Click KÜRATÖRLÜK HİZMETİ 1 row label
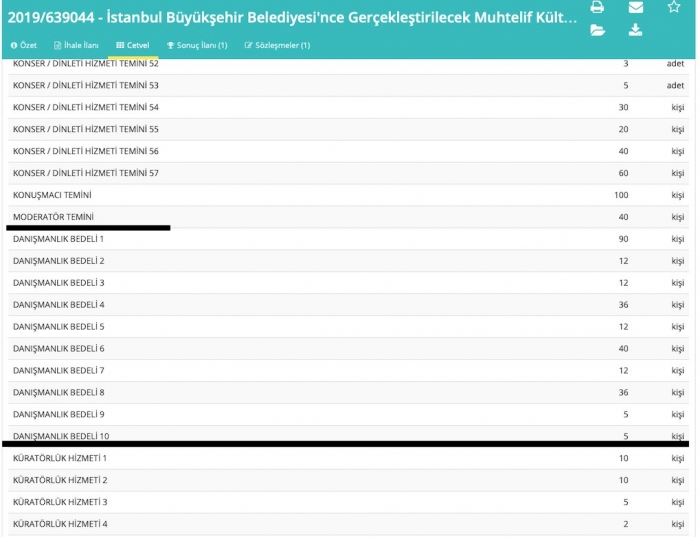The image size is (700, 537). [60, 458]
